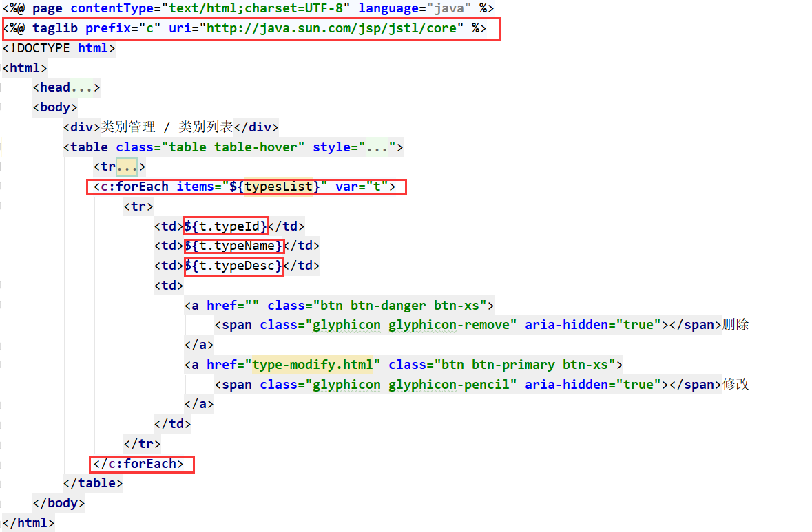This screenshot has height=532, width=812.
Task: Click the ${t.typeDesc} expression
Action: point(233,266)
